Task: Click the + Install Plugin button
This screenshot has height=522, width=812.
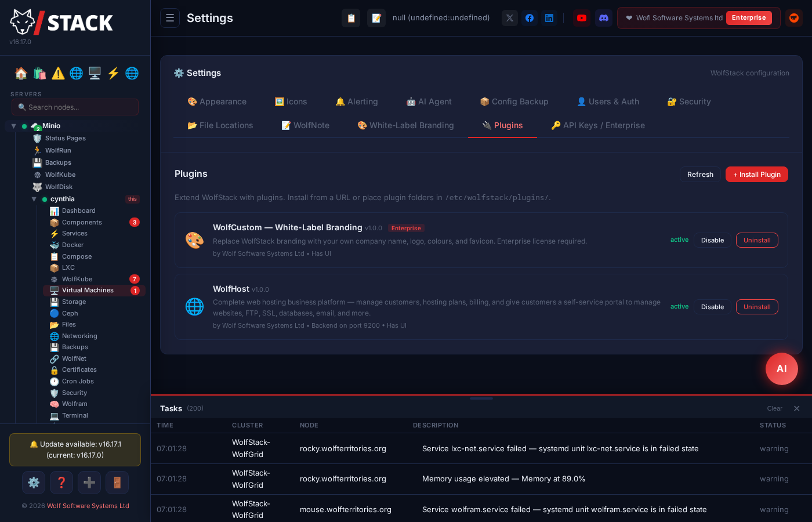Action: tap(757, 175)
